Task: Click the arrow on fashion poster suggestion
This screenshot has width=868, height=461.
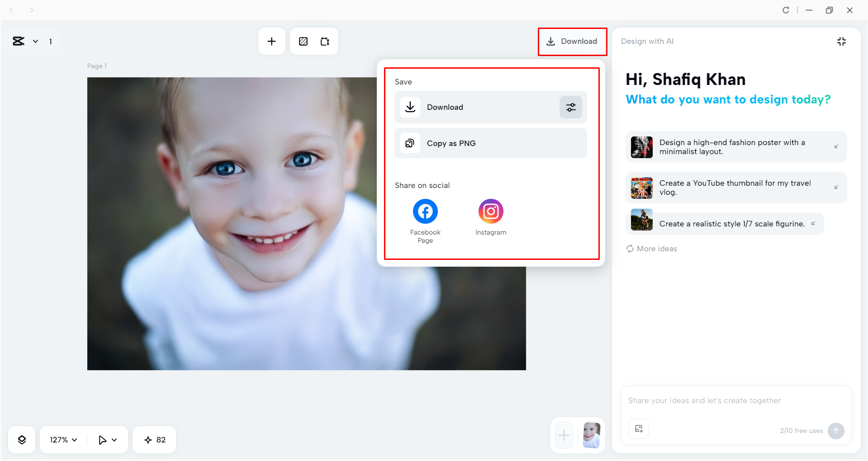Action: pos(836,146)
